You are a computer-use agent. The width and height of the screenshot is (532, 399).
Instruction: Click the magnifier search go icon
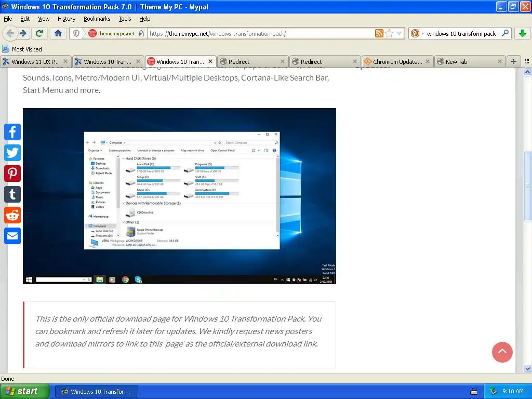coord(505,33)
